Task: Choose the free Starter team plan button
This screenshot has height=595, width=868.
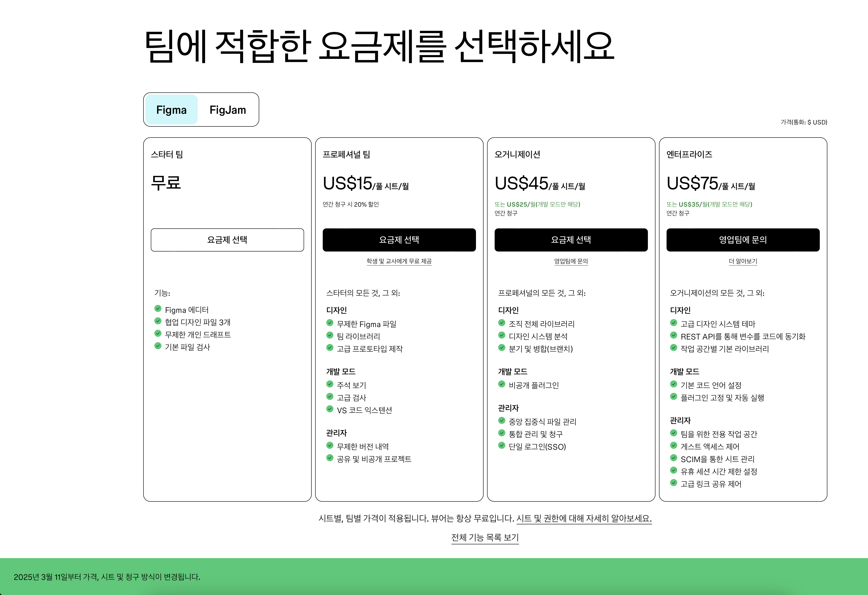Action: pyautogui.click(x=227, y=240)
